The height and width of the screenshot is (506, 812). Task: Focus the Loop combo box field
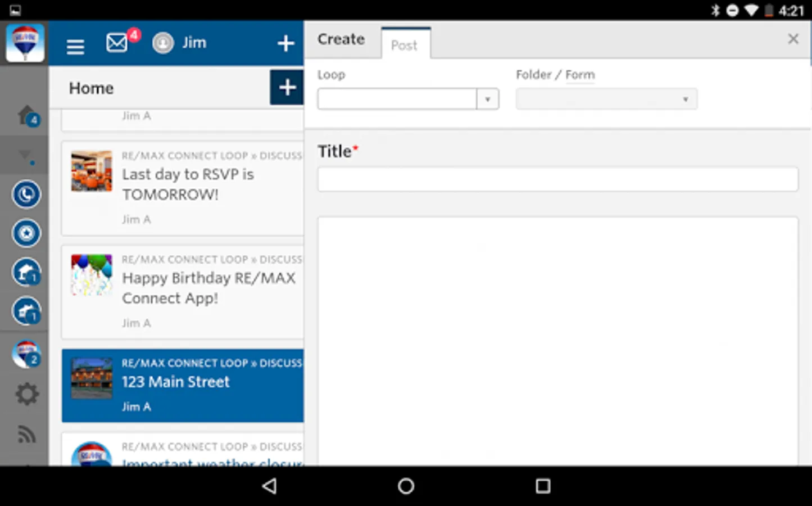click(397, 99)
